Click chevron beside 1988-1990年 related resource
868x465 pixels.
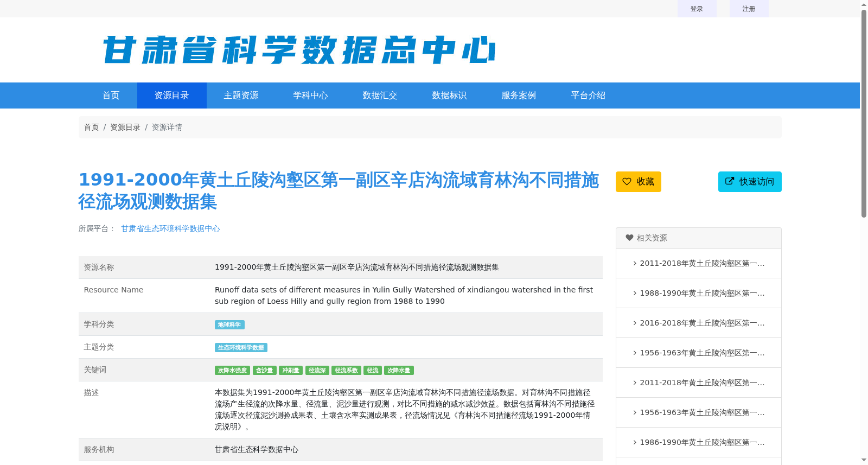coord(635,293)
